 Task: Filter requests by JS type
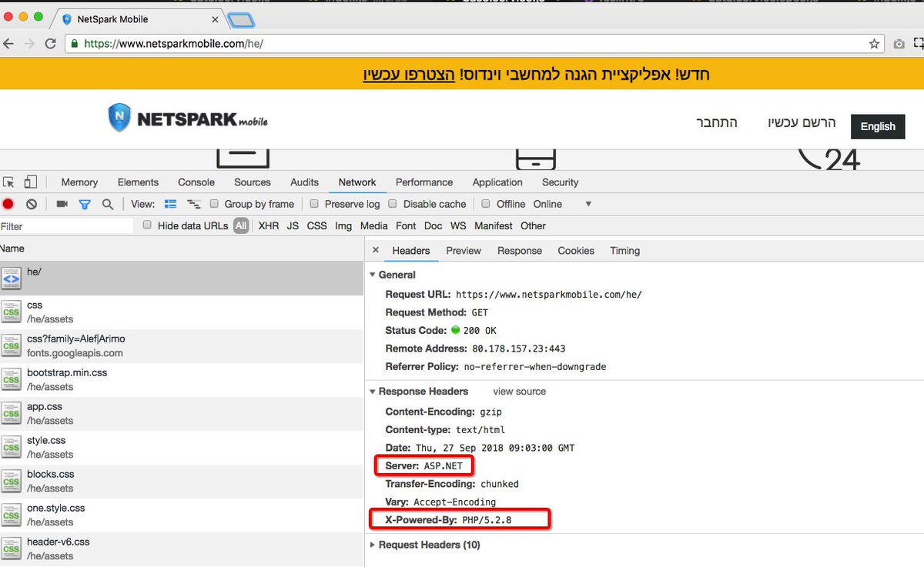293,225
